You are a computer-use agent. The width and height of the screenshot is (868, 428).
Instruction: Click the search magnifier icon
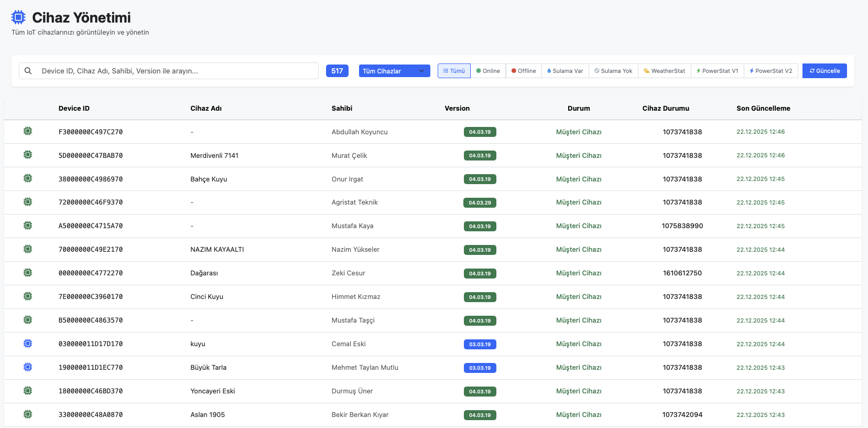coord(28,71)
